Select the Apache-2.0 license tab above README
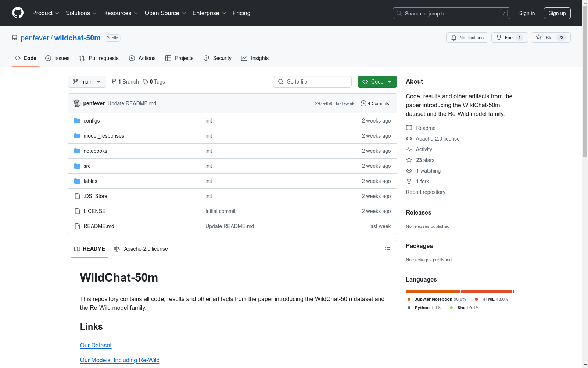The width and height of the screenshot is (588, 368). pyautogui.click(x=141, y=249)
